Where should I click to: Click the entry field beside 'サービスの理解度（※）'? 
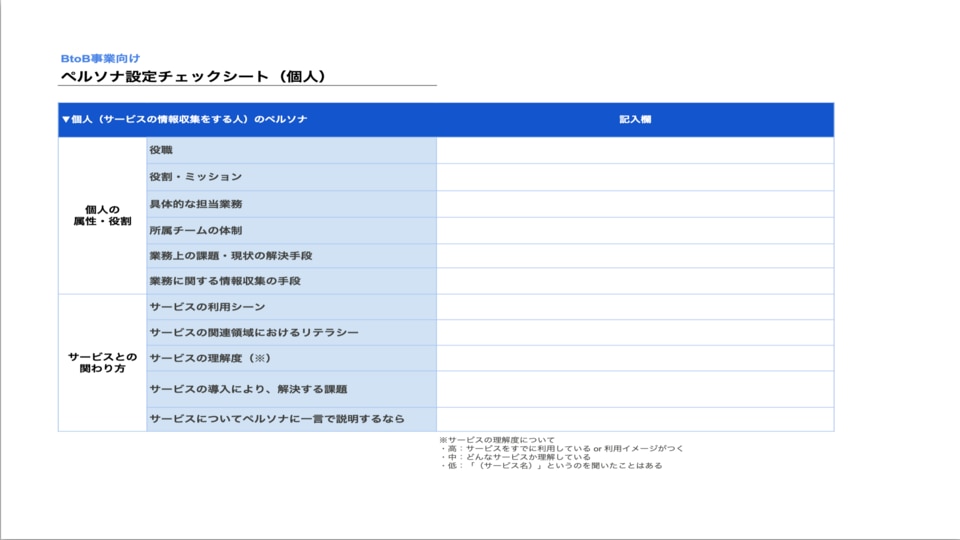(x=635, y=358)
